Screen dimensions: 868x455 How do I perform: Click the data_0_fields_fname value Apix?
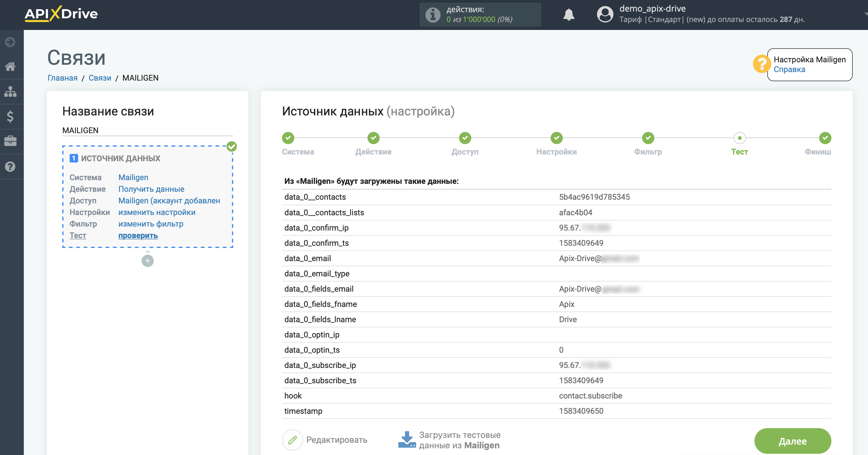pyautogui.click(x=567, y=304)
